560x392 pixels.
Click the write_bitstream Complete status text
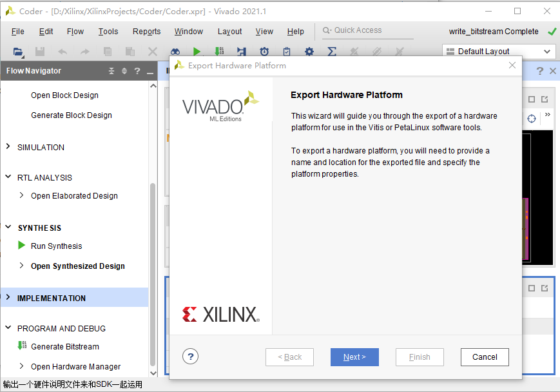click(494, 32)
